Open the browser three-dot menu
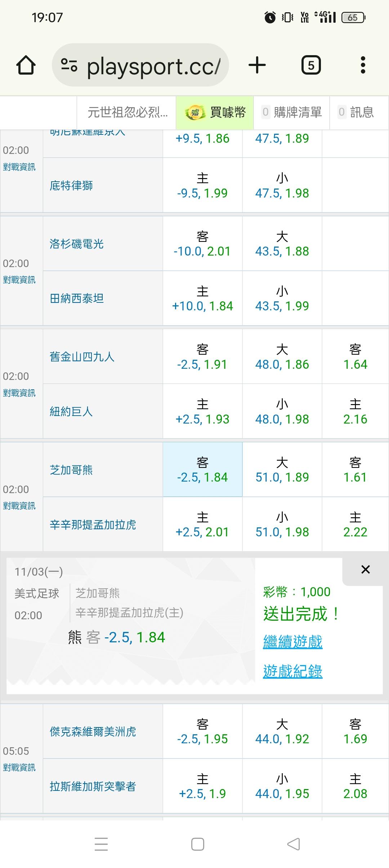Image resolution: width=389 pixels, height=868 pixels. pyautogui.click(x=363, y=66)
